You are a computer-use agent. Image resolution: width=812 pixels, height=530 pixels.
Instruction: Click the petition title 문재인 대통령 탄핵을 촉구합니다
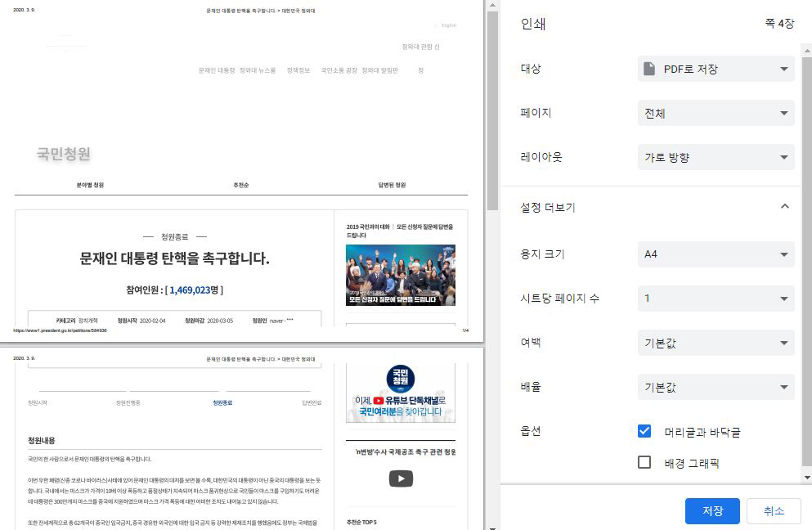tap(174, 258)
